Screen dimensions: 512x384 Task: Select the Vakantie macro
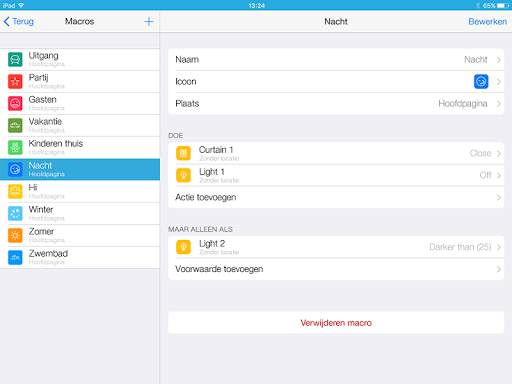80,125
